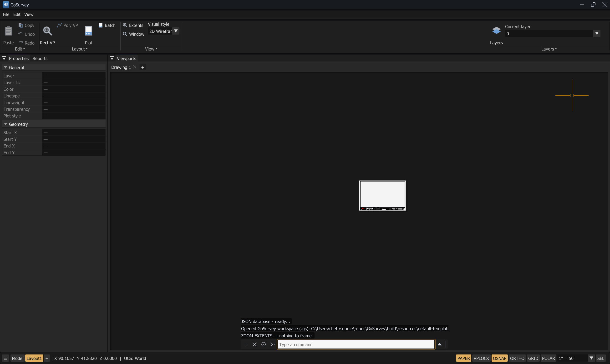Click the Batch plot icon

coord(101,25)
